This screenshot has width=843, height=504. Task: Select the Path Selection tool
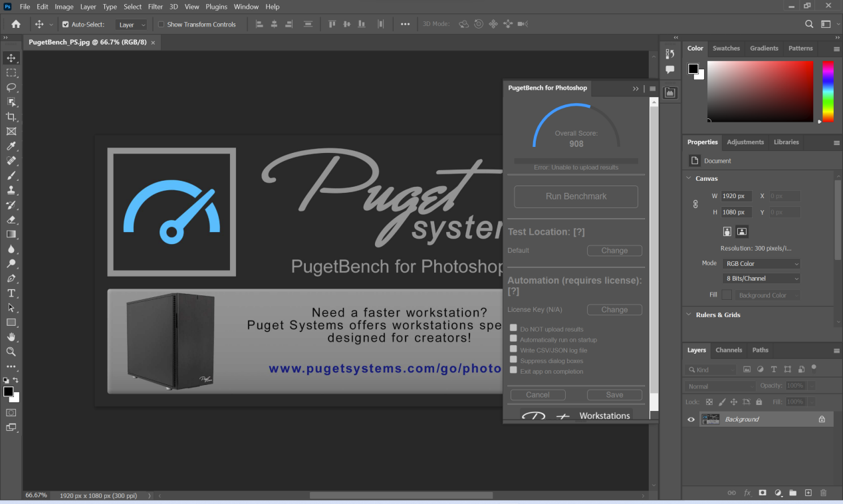11,308
